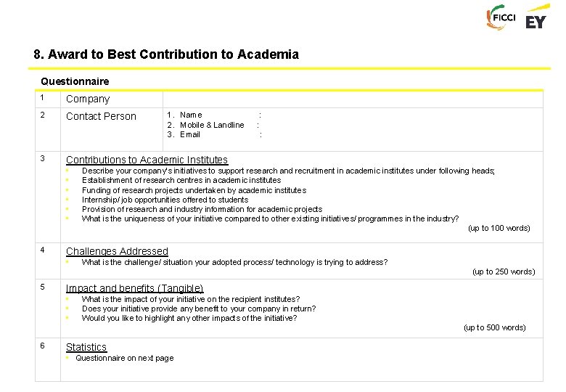
Task: Click "Funding of research projects undertaken" bullet
Action: [194, 190]
